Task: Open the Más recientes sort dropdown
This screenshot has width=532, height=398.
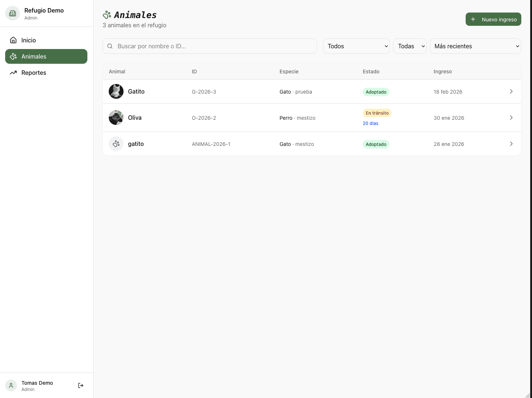Action: pyautogui.click(x=475, y=46)
